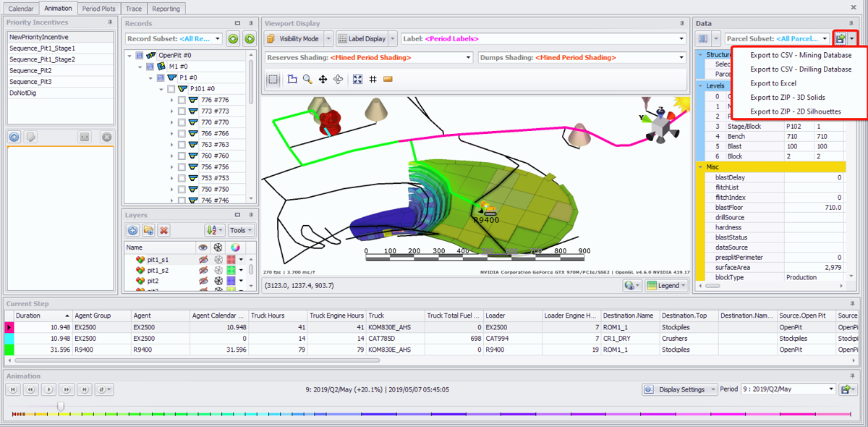
Task: Click the red delete layer icon
Action: point(164,230)
